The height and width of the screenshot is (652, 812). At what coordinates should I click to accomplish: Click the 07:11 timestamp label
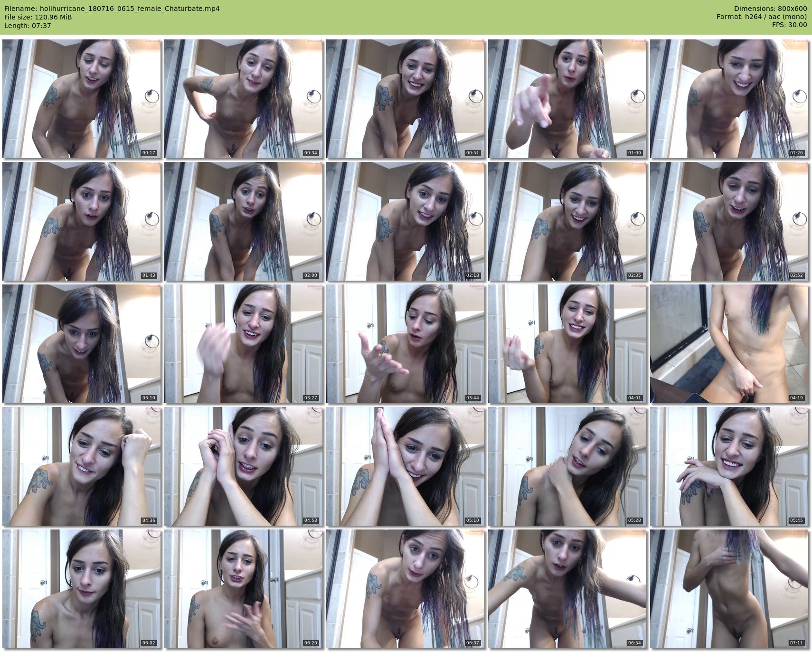(x=796, y=643)
